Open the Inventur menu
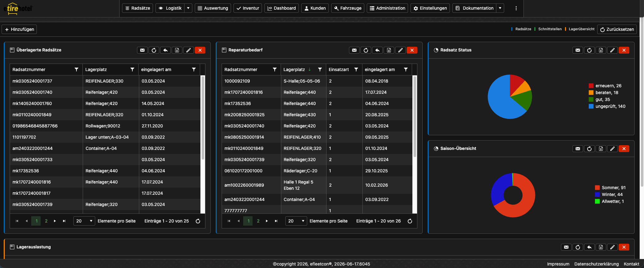 [248, 8]
